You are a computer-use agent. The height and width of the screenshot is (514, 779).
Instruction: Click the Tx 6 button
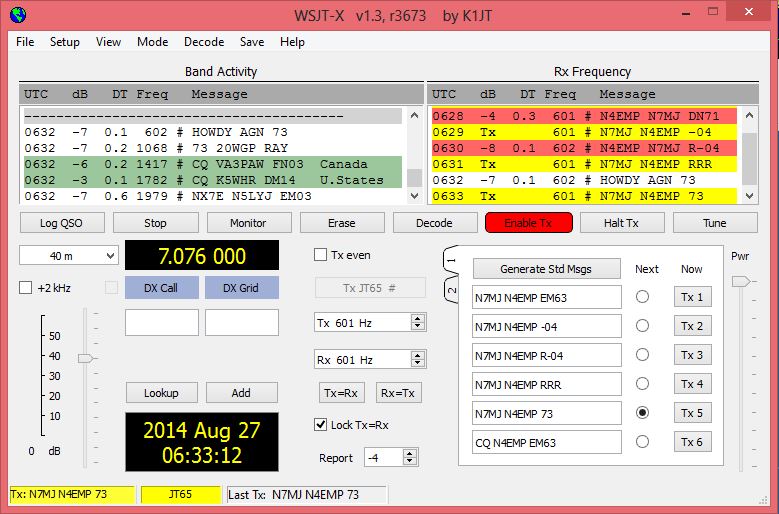pyautogui.click(x=693, y=441)
